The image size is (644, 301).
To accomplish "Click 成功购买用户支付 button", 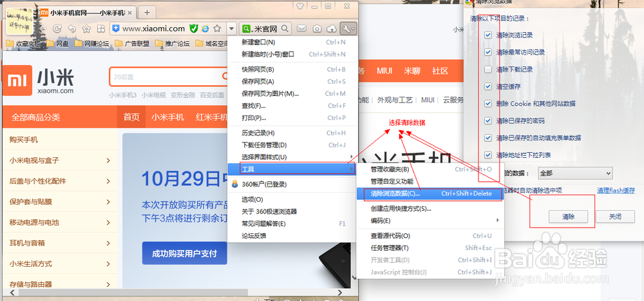I will [x=184, y=253].
